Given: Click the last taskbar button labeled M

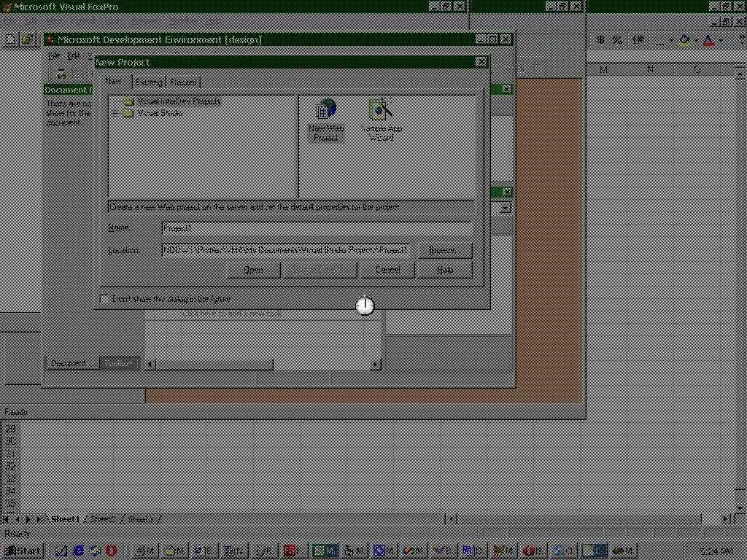Looking at the screenshot, I should click(x=624, y=551).
